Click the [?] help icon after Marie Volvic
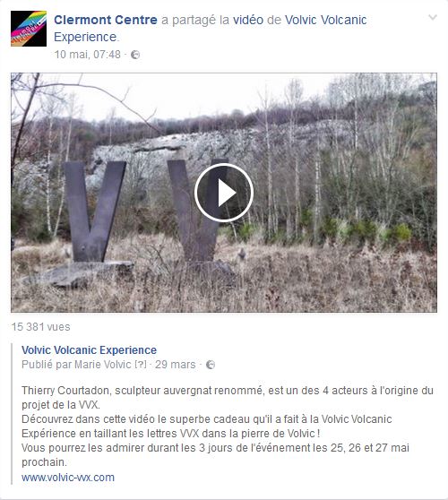 141,365
